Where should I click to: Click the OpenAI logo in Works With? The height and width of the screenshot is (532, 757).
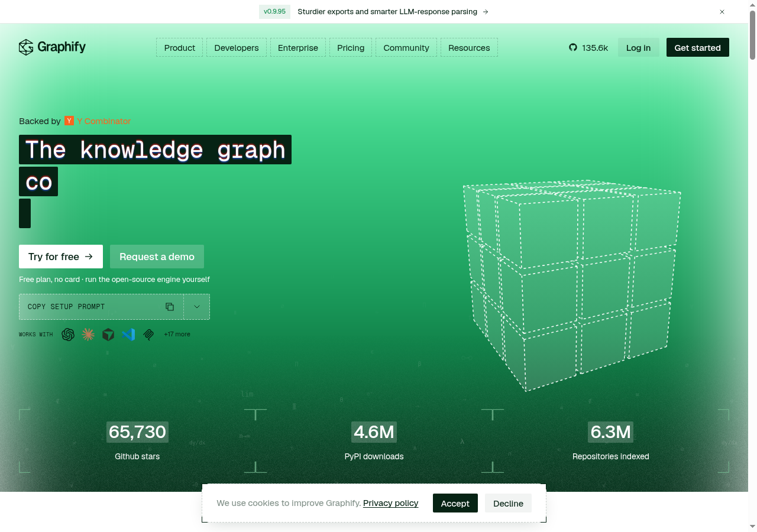(x=68, y=335)
